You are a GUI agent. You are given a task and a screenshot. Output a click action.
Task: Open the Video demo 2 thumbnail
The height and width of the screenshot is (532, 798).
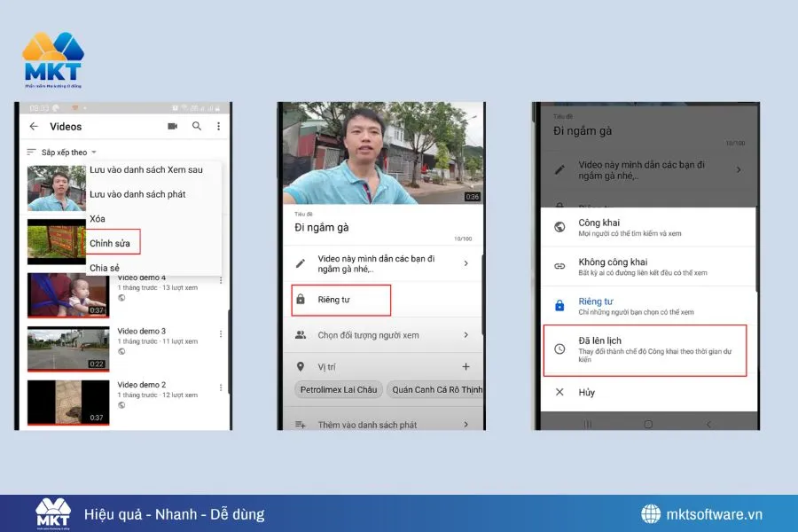click(67, 402)
